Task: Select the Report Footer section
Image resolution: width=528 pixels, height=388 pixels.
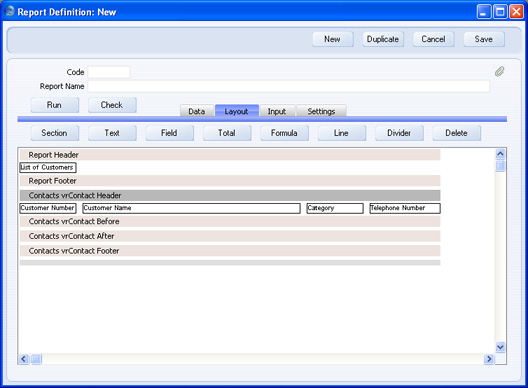Action: (x=230, y=181)
